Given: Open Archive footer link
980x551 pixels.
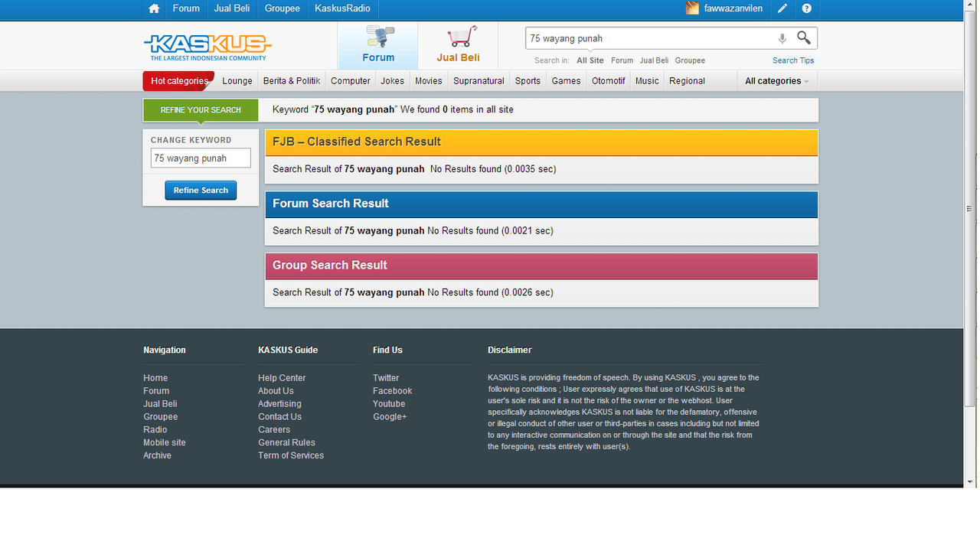Looking at the screenshot, I should click(x=158, y=456).
